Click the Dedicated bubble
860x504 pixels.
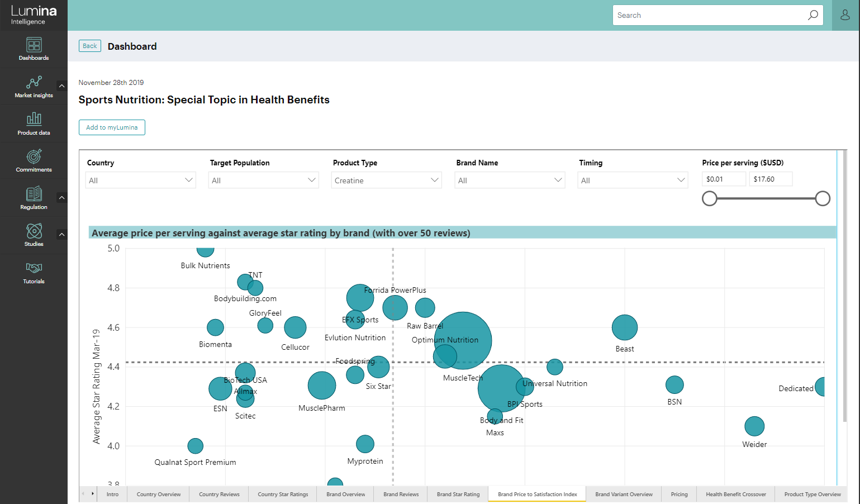820,387
